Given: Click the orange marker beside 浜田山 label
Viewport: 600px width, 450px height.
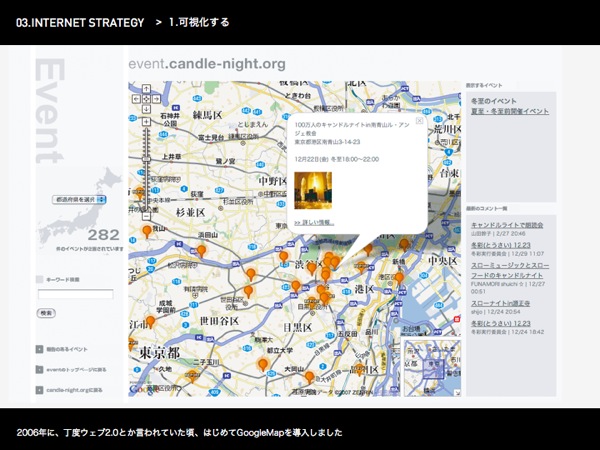Looking at the screenshot, I should [x=201, y=251].
